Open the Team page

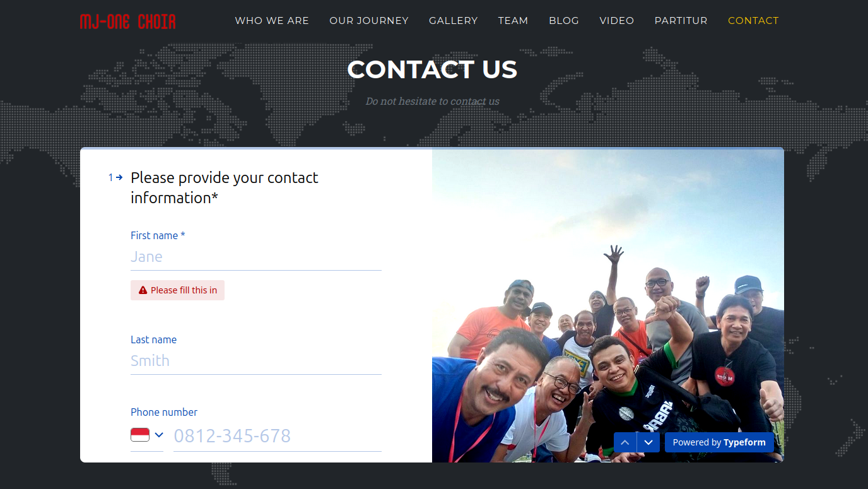pyautogui.click(x=513, y=21)
